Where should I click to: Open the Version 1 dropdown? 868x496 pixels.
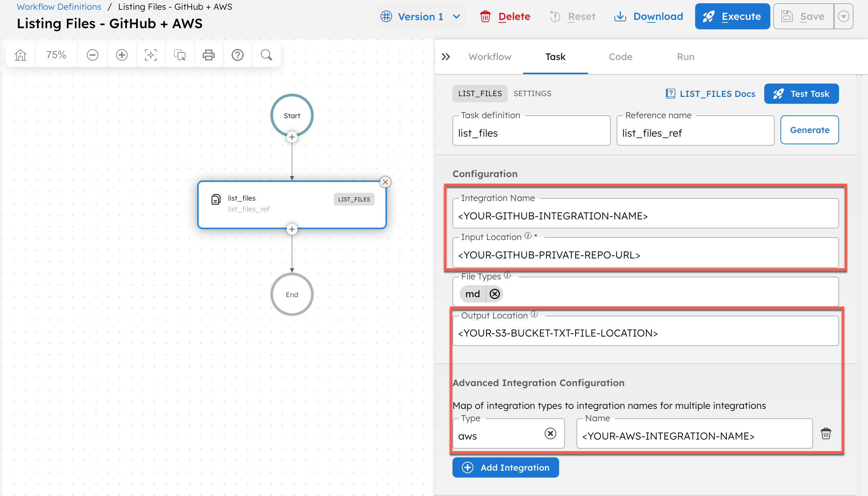[421, 16]
